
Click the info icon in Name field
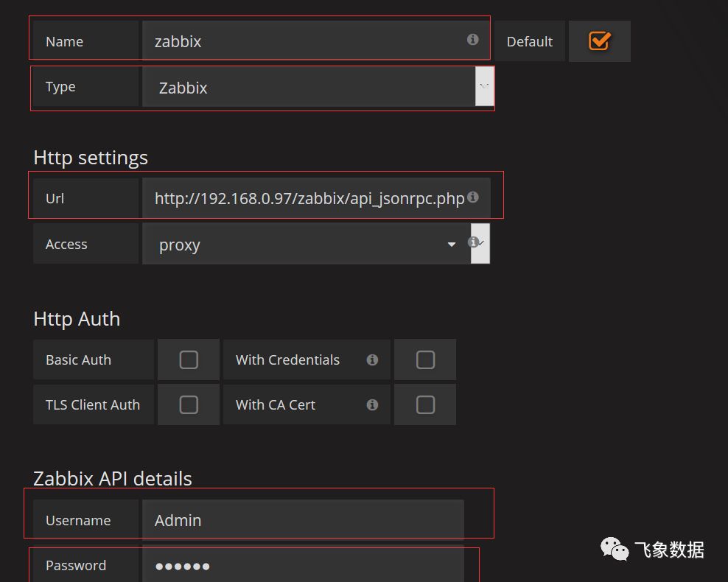click(x=472, y=40)
